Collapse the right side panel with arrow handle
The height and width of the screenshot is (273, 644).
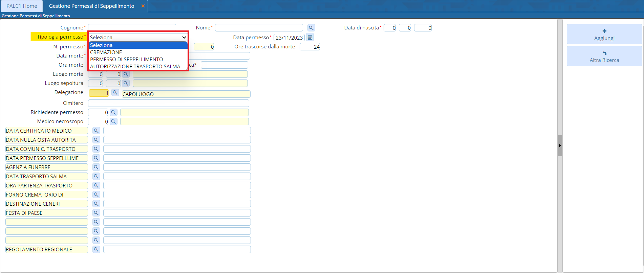(x=560, y=145)
